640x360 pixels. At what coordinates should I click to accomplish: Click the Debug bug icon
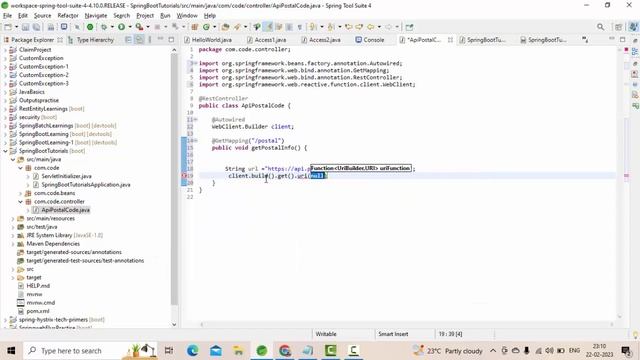tap(104, 27)
